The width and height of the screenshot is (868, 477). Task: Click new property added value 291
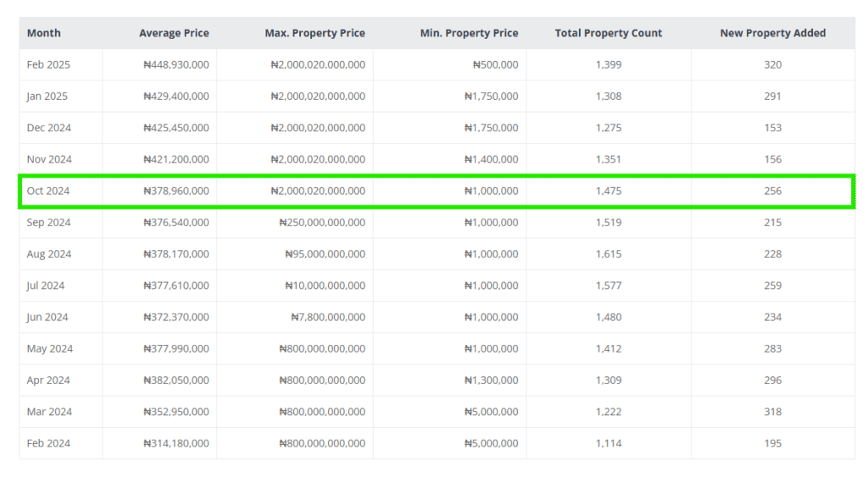tap(773, 97)
